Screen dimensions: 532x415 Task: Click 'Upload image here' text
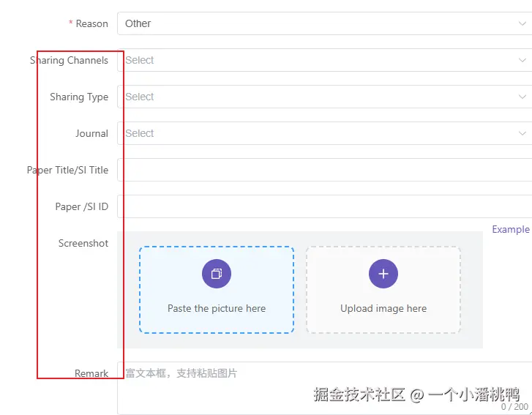[x=383, y=308]
